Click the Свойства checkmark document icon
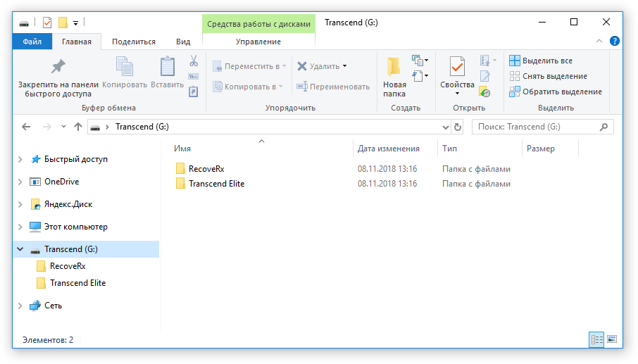The width and height of the screenshot is (638, 364). pos(457,67)
